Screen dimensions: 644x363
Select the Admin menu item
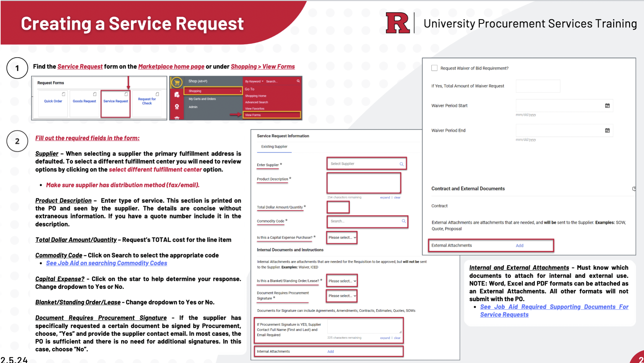[x=193, y=107]
